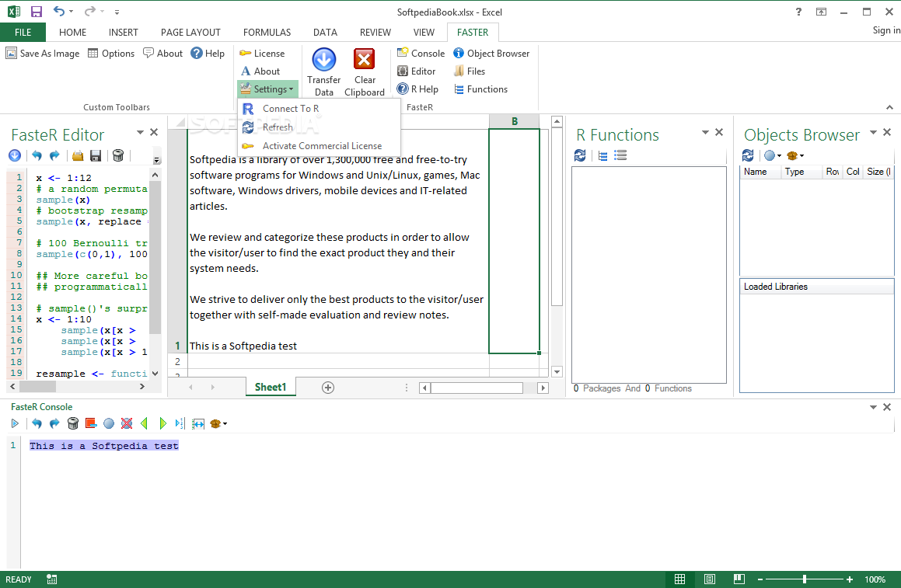Open the Functions button in FasteR group
Viewport: 901px width, 588px height.
point(480,89)
